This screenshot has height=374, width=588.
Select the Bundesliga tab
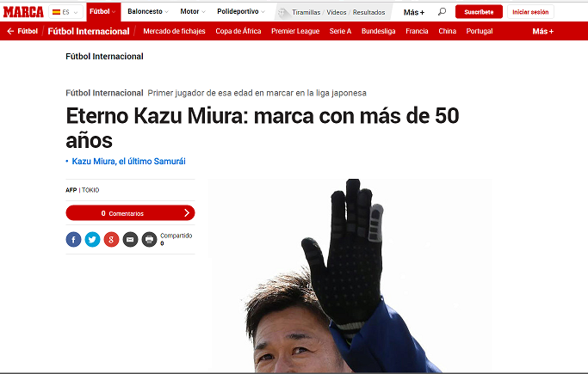click(x=379, y=31)
